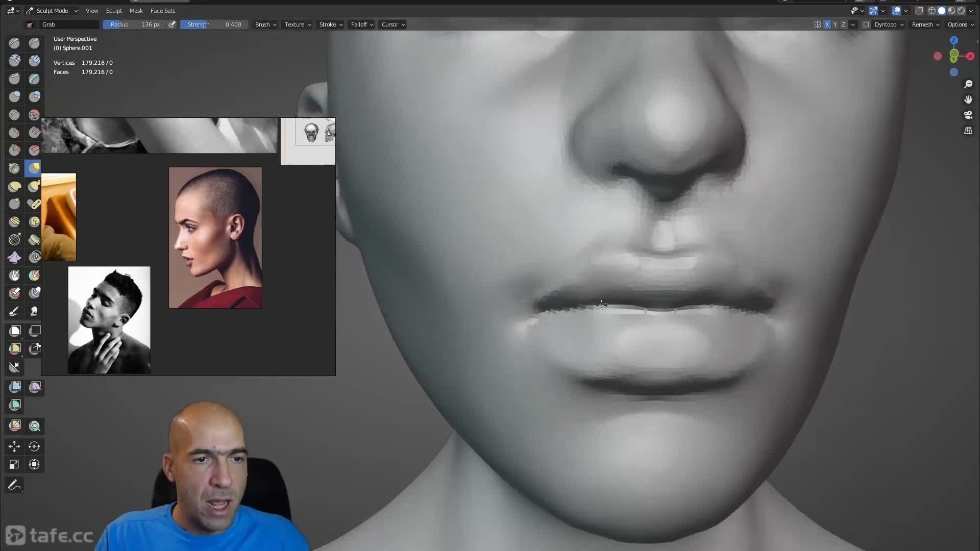
Task: Toggle radius pen pressure button
Action: pyautogui.click(x=172, y=24)
